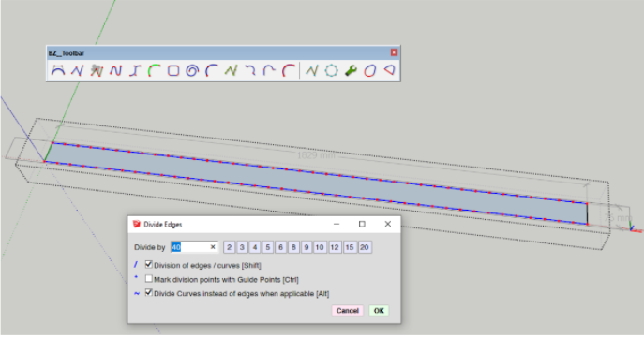Select the classic Bezier curve tool
The width and height of the screenshot is (644, 337).
58,70
